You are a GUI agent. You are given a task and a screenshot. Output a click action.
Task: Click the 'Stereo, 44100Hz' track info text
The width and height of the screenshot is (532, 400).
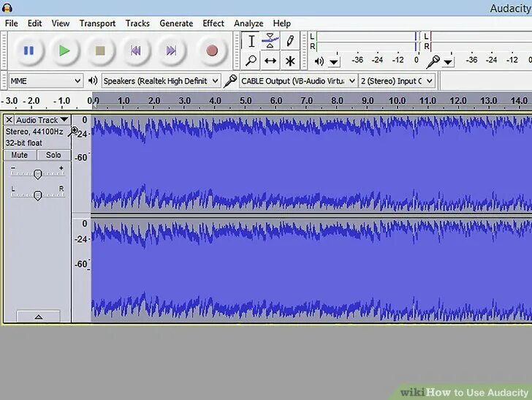[34, 132]
